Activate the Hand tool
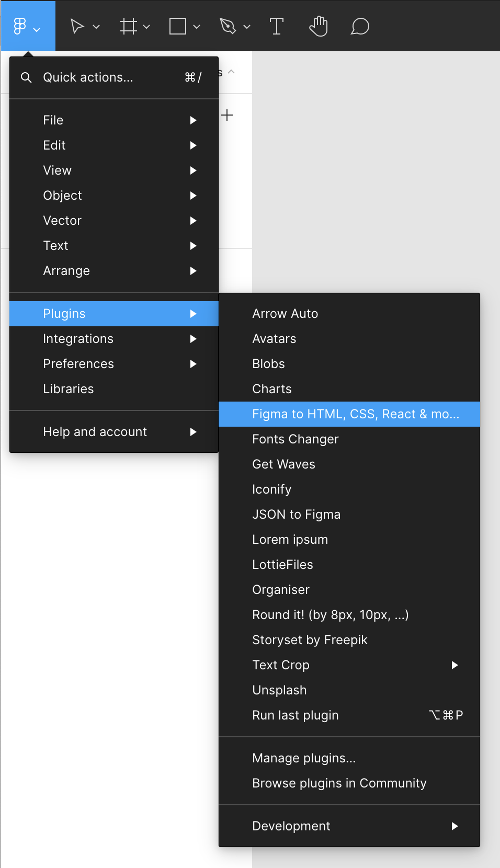500x868 pixels. point(318,26)
